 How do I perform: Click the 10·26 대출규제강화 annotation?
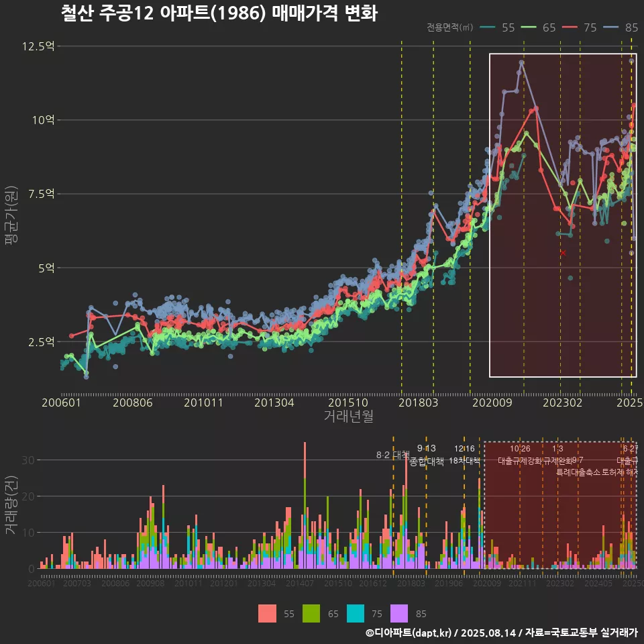520,455
